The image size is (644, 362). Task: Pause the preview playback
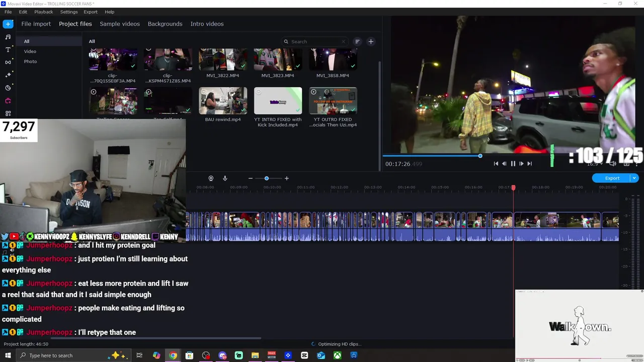tap(513, 163)
